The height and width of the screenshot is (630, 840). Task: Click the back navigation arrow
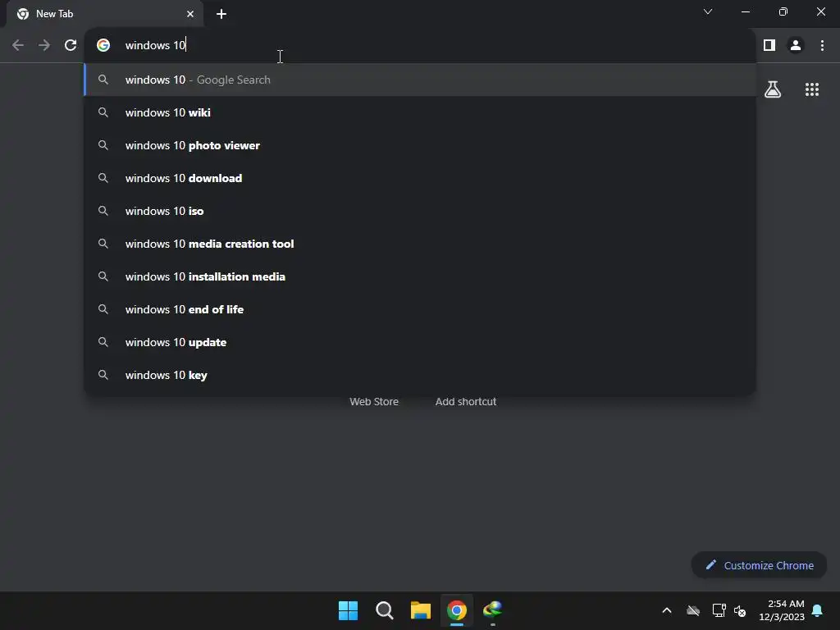tap(18, 46)
